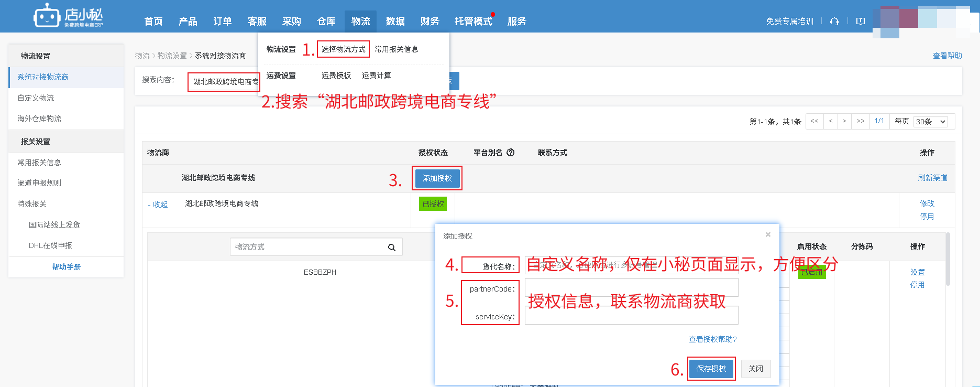Click the blue 添加授权 button
This screenshot has width=980, height=387.
click(437, 178)
